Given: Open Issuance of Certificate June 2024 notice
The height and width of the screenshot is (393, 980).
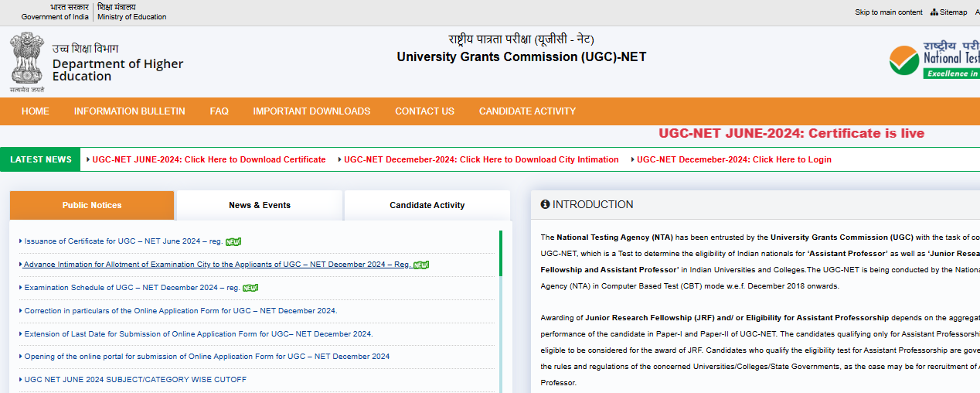Looking at the screenshot, I should coord(124,241).
